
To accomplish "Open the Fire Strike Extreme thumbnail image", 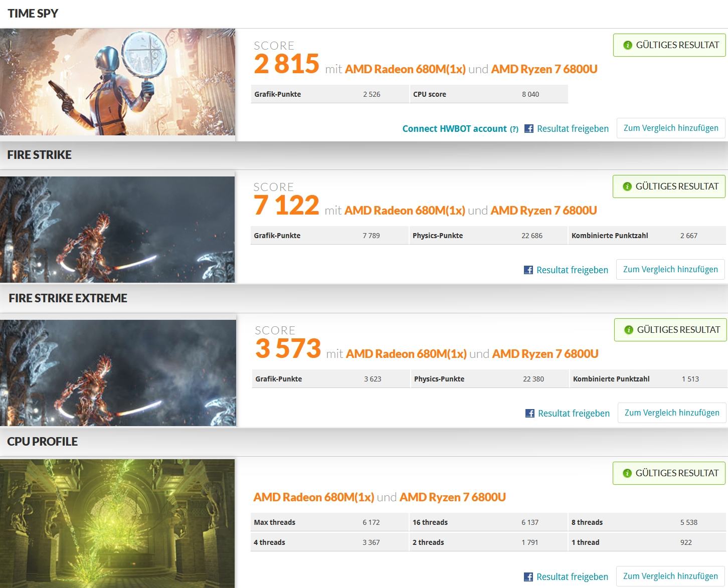I will point(118,373).
